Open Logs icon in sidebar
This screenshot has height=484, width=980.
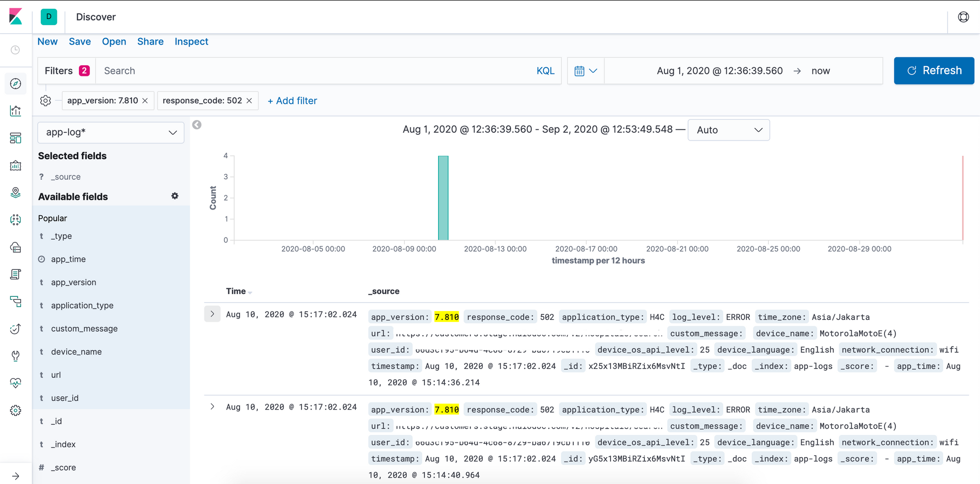[16, 274]
